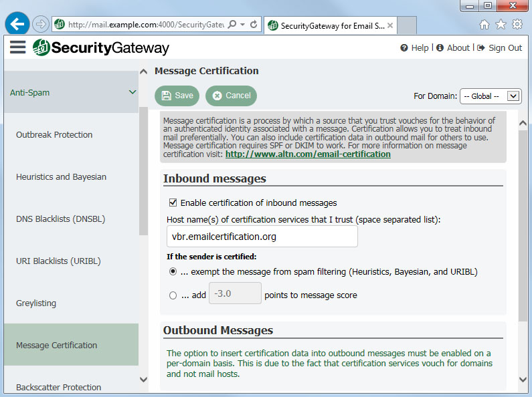Open a new blank browser tab
This screenshot has height=397, width=532.
[x=407, y=26]
